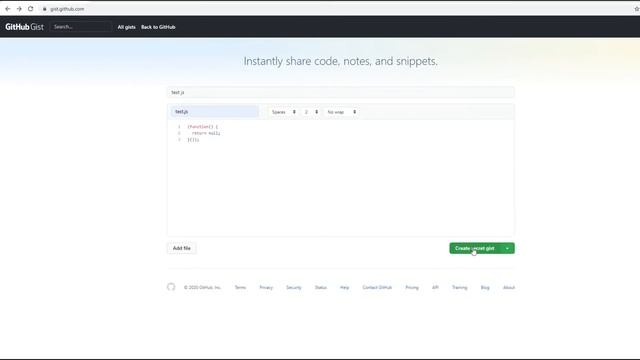This screenshot has width=640, height=360.
Task: Open the Security footer link
Action: click(x=294, y=287)
